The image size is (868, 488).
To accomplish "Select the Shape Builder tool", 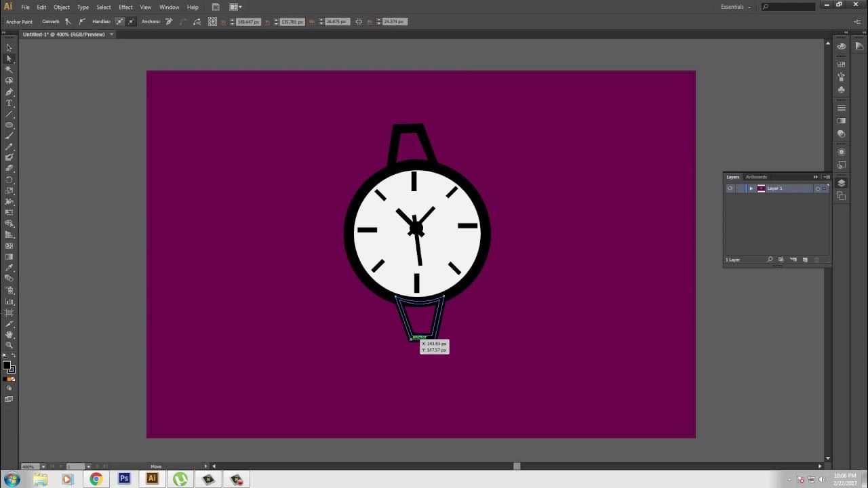I will click(9, 223).
